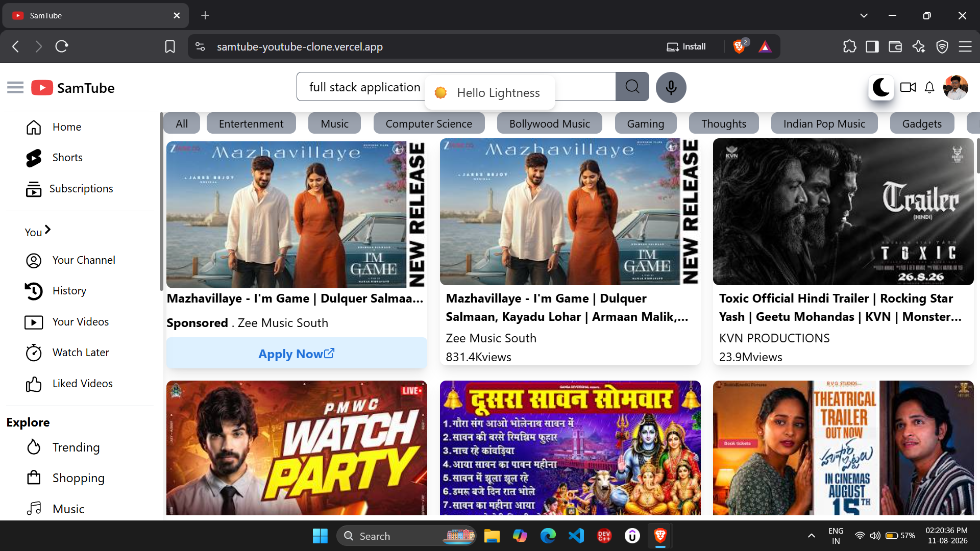Open a new browser tab
This screenshot has width=980, height=551.
tap(205, 15)
